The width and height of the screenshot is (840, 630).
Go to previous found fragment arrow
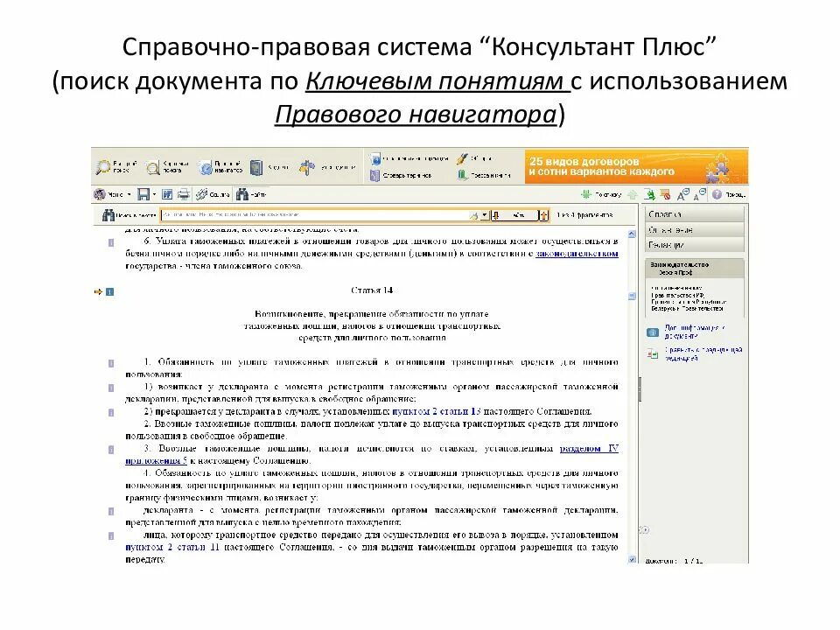pos(544,215)
